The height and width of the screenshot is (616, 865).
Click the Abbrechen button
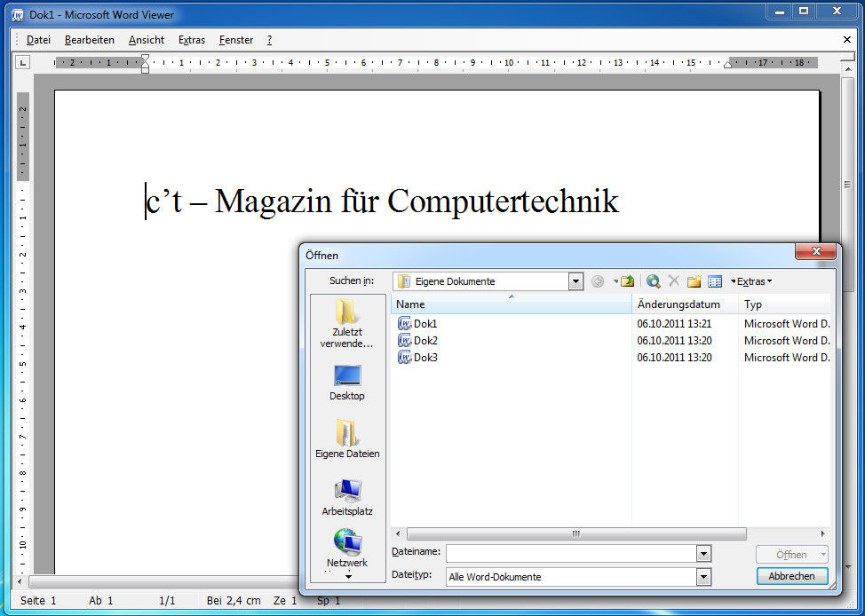click(792, 576)
